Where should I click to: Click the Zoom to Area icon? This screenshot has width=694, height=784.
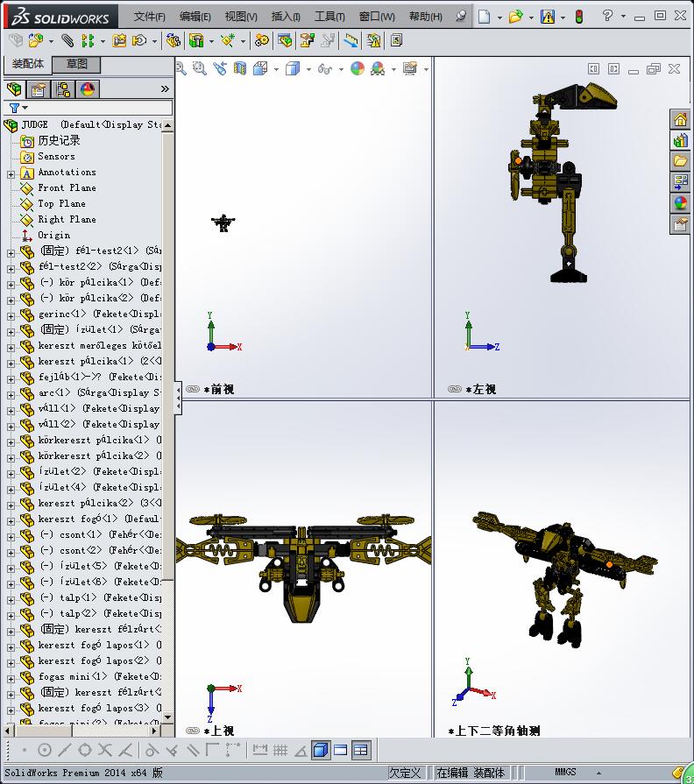click(x=200, y=68)
